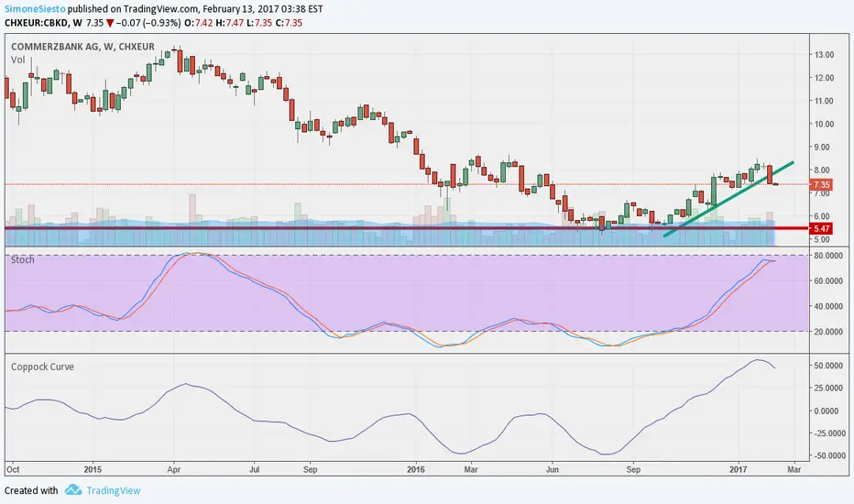Click the Jun label on time axis
This screenshot has height=504, width=854.
[553, 469]
